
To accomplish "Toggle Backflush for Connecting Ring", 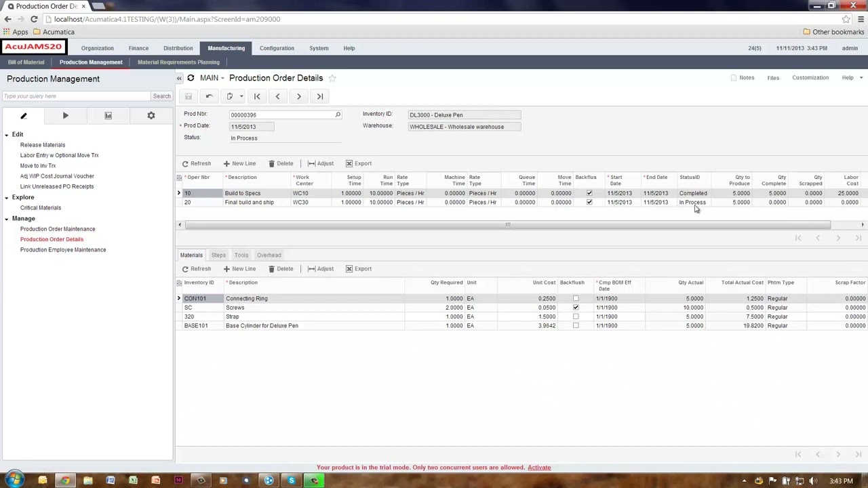I will tap(576, 298).
